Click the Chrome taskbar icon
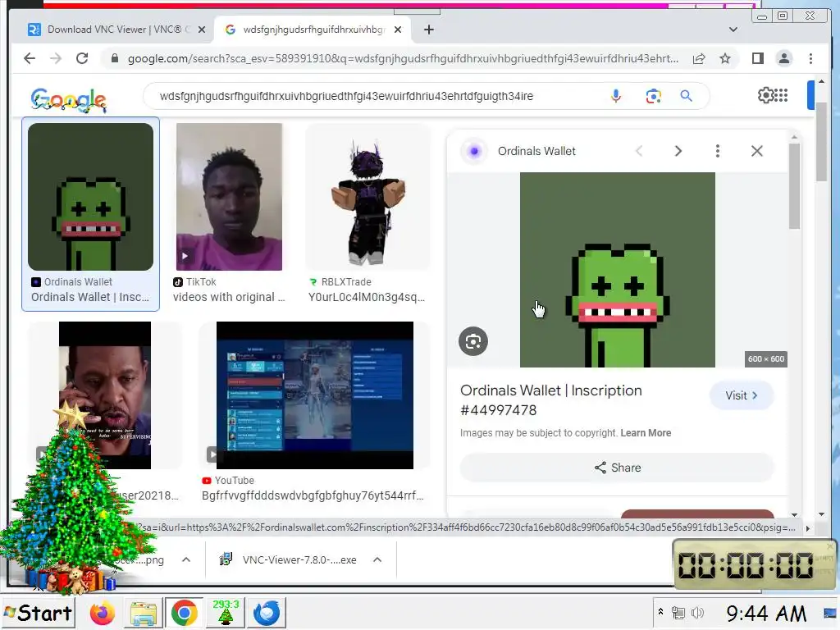The image size is (840, 630). (184, 613)
